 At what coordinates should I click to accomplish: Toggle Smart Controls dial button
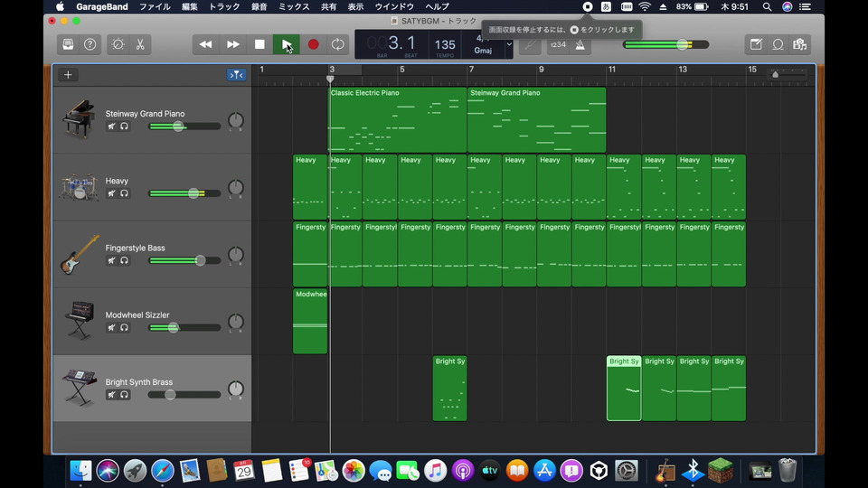pyautogui.click(x=118, y=44)
